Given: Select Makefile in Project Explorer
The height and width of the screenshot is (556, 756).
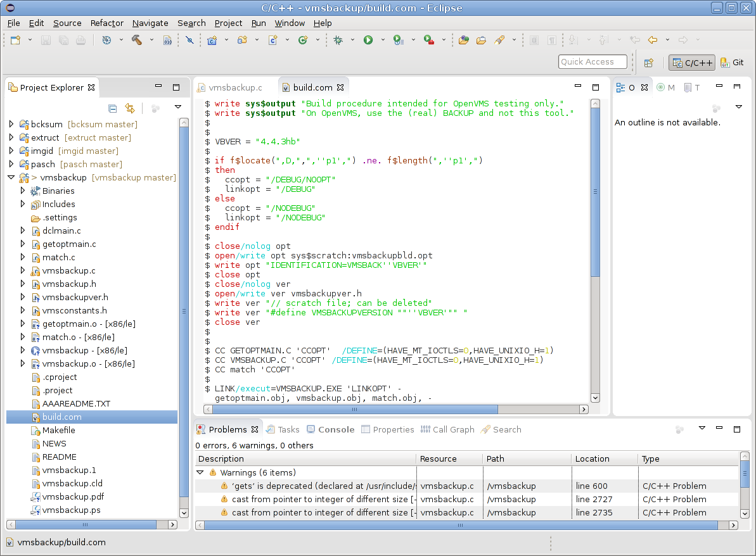Looking at the screenshot, I should (x=58, y=430).
